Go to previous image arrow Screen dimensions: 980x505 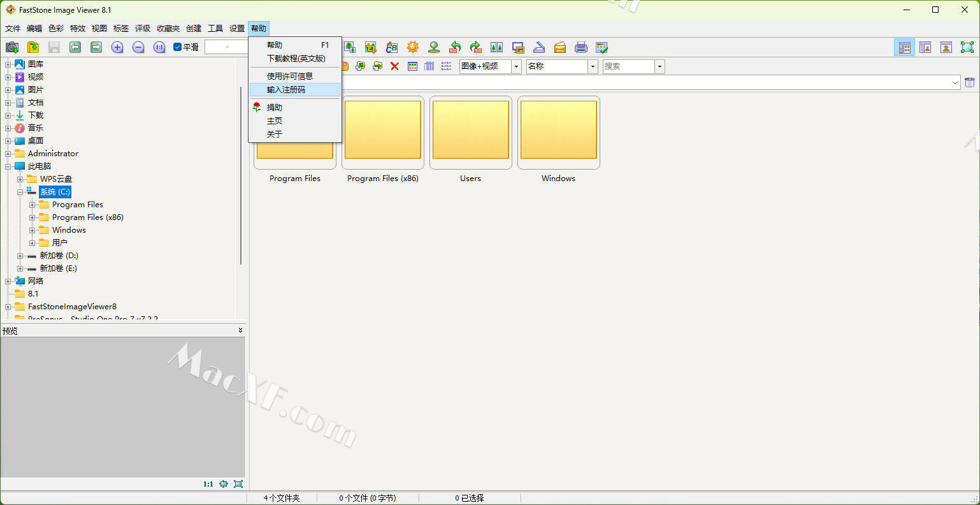pyautogui.click(x=75, y=47)
